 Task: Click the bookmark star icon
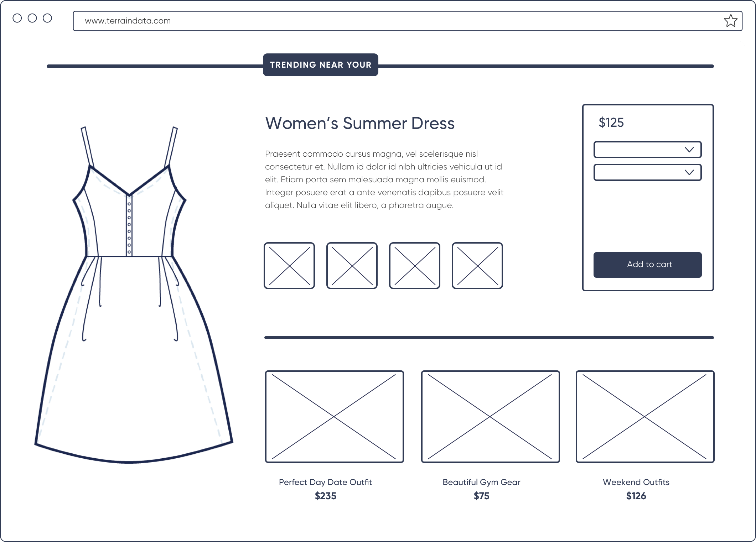(730, 21)
